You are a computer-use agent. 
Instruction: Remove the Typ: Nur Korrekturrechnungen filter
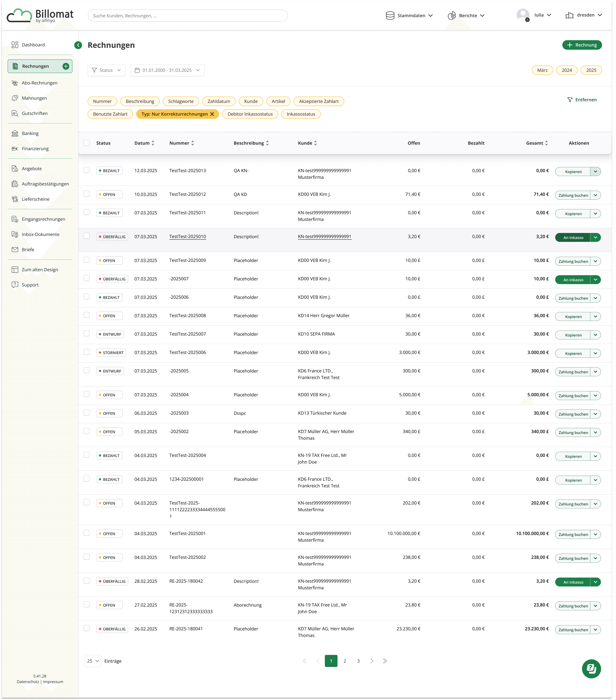(x=212, y=114)
